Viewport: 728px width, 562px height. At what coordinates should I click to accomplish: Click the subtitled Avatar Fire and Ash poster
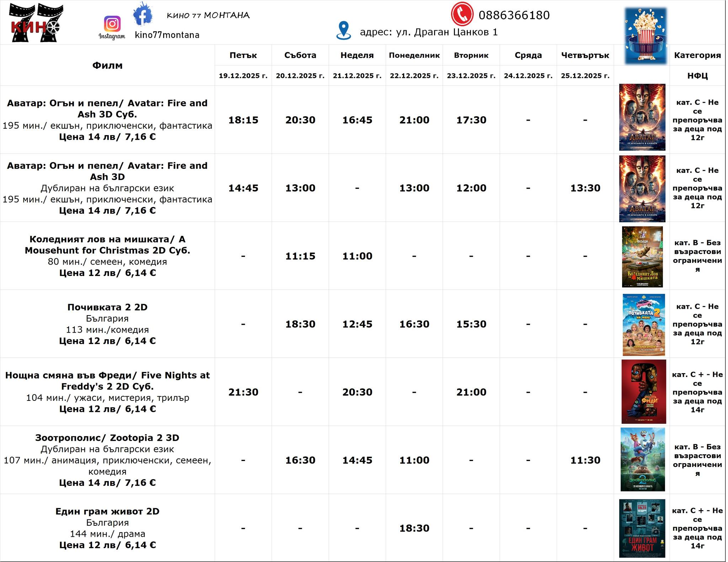pyautogui.click(x=642, y=117)
